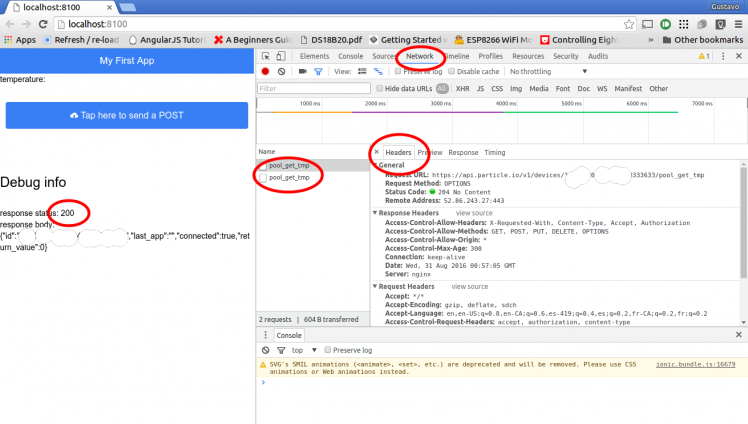Show the Response tab of the request
The width and height of the screenshot is (748, 424).
[463, 152]
